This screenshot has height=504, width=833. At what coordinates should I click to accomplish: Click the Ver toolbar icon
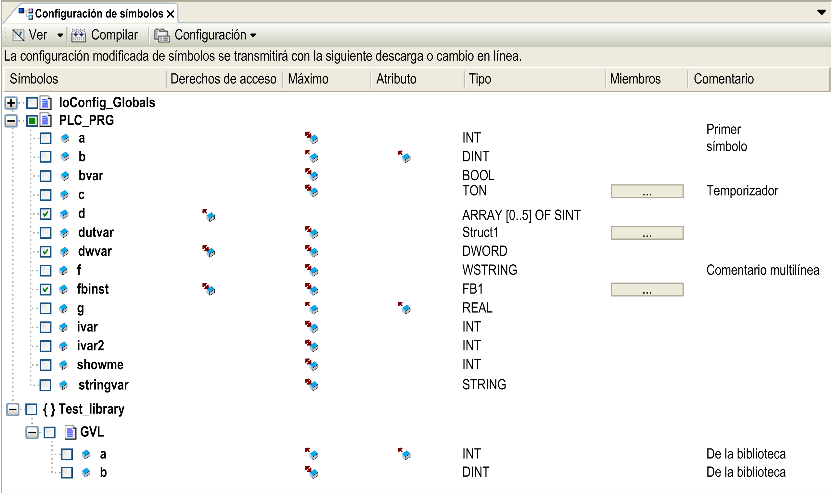pos(18,35)
